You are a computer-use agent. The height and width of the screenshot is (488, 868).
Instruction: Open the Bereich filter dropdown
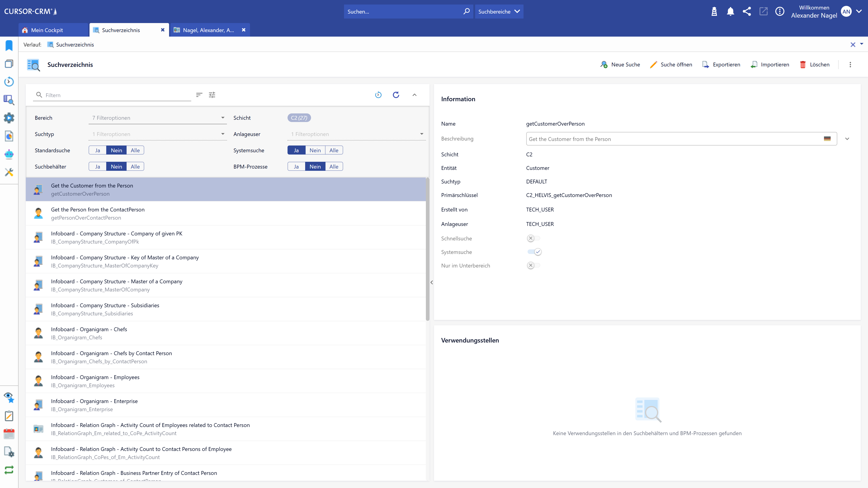click(157, 118)
